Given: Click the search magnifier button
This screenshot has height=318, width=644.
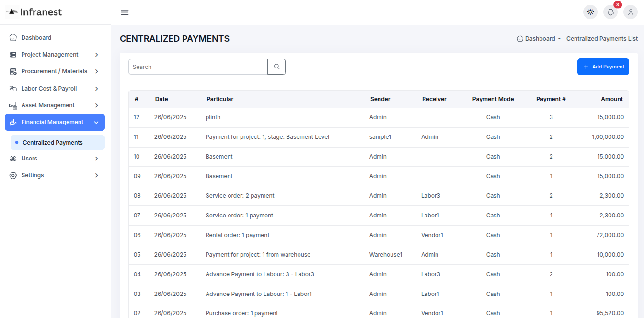Looking at the screenshot, I should [276, 67].
